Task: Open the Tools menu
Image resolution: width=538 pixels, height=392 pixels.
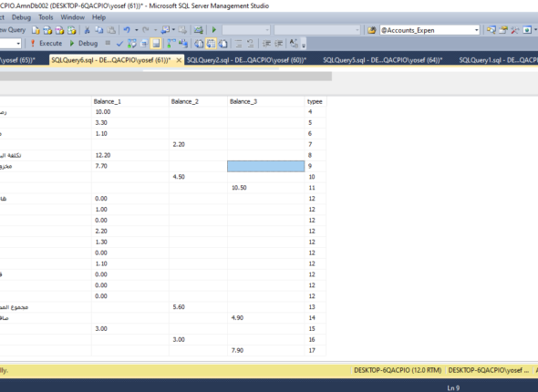Action: 46,17
